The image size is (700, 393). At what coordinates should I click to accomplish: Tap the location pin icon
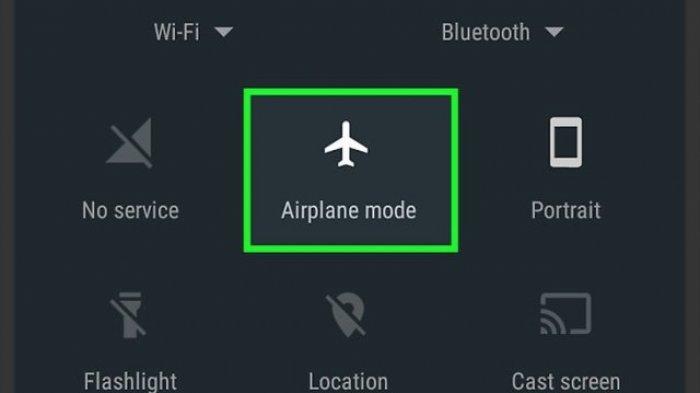(x=346, y=315)
